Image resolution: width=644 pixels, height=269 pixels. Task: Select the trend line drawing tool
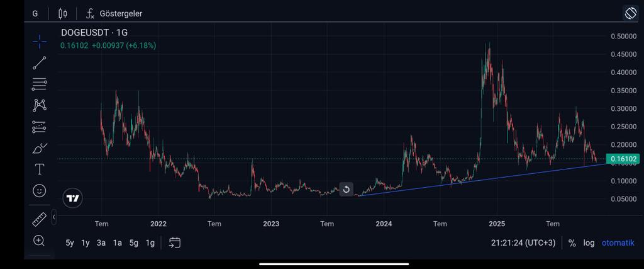pos(40,62)
